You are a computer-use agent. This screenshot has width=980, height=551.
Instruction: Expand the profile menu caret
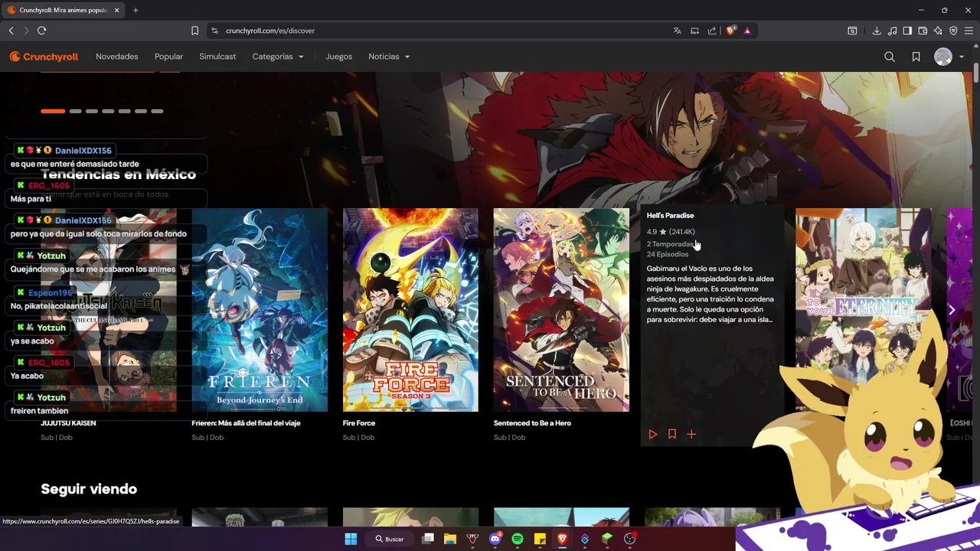[962, 57]
